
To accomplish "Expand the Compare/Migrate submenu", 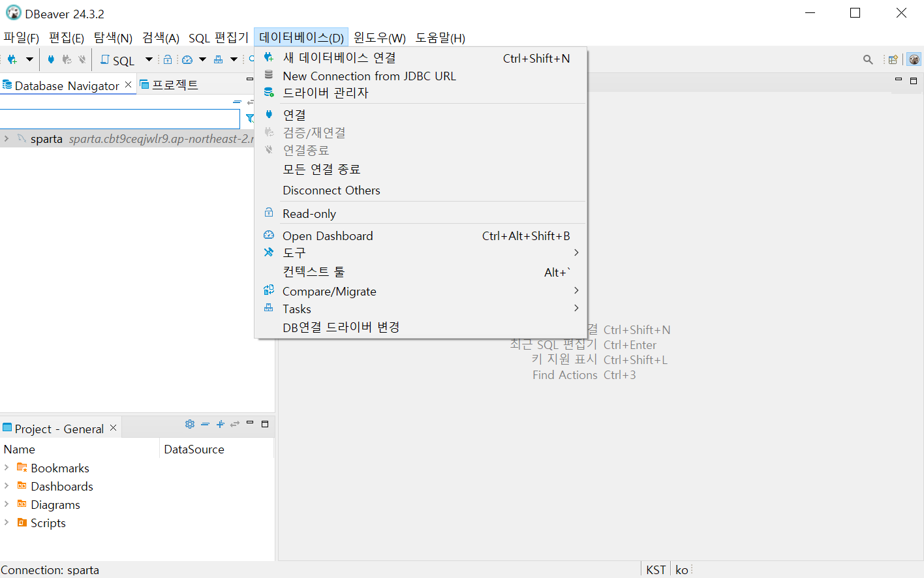I will [x=421, y=291].
